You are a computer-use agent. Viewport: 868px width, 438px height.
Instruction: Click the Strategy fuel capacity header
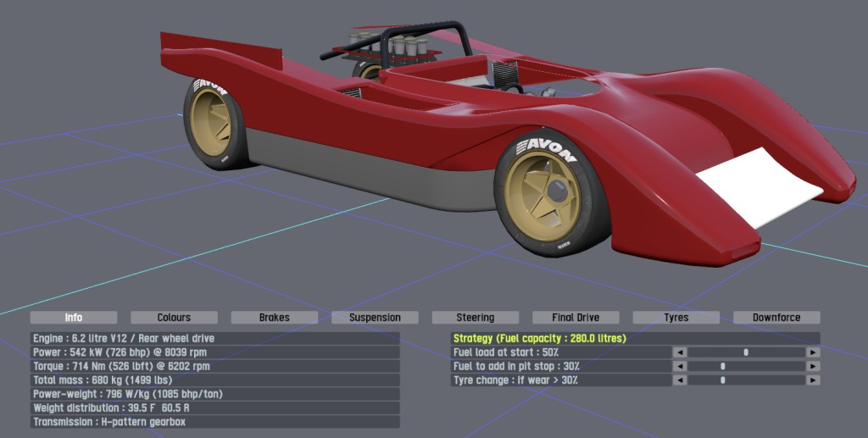636,339
